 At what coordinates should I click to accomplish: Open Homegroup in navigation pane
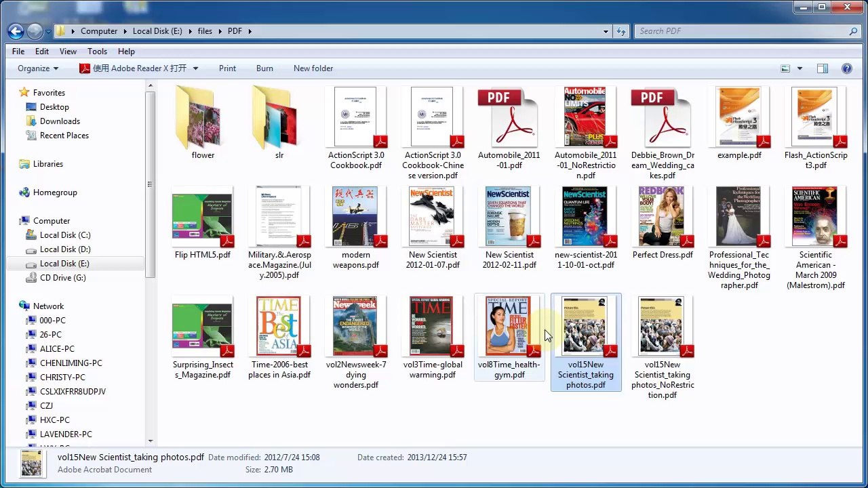coord(55,192)
